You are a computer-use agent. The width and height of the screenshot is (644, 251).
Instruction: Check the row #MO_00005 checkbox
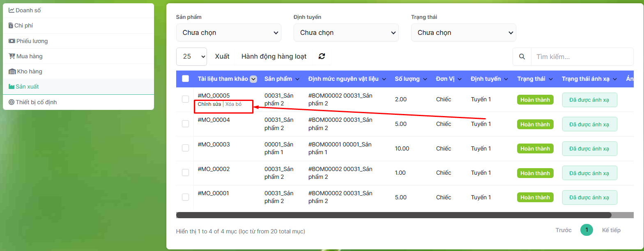(x=185, y=99)
